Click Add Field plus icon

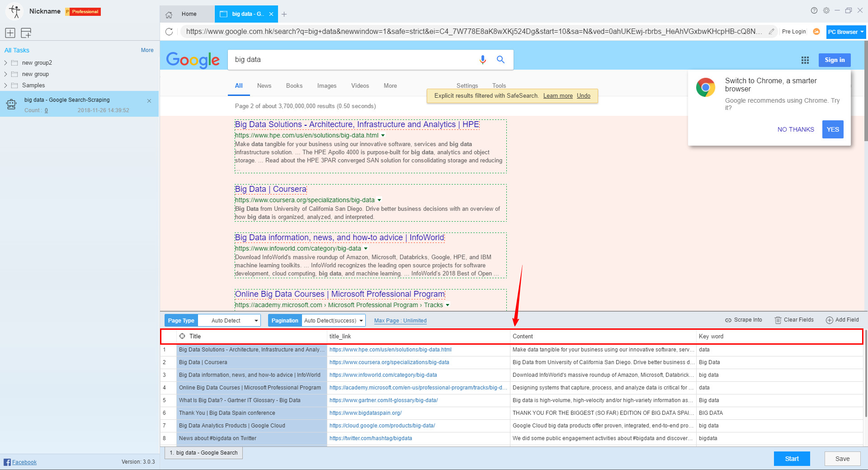click(830, 320)
